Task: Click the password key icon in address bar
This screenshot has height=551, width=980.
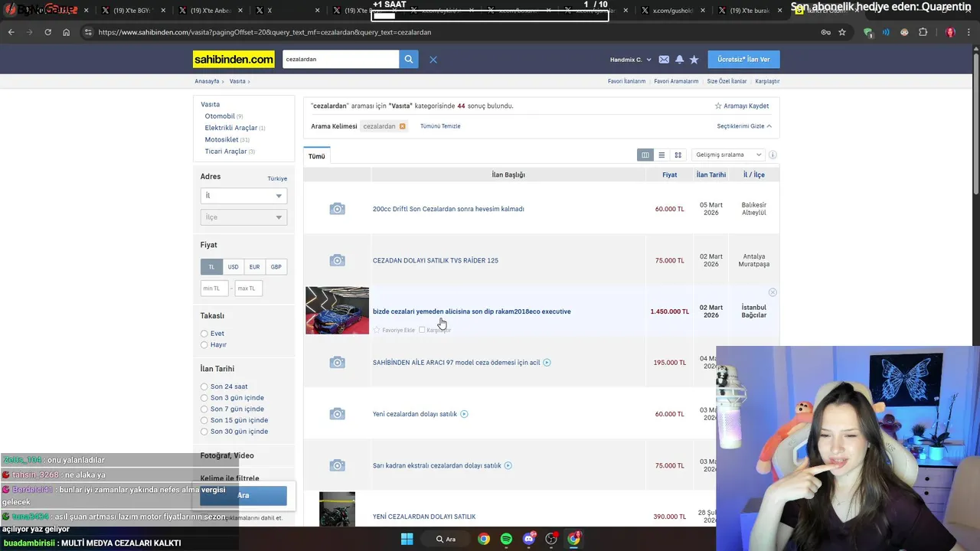Action: tap(825, 32)
